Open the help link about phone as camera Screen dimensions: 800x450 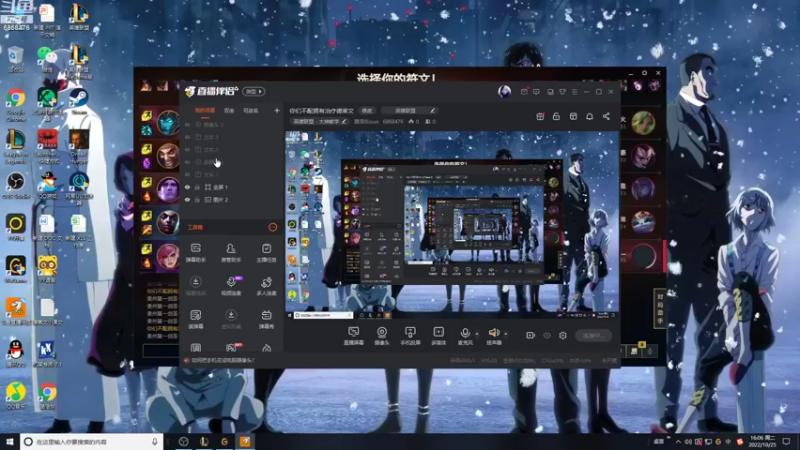(222, 360)
